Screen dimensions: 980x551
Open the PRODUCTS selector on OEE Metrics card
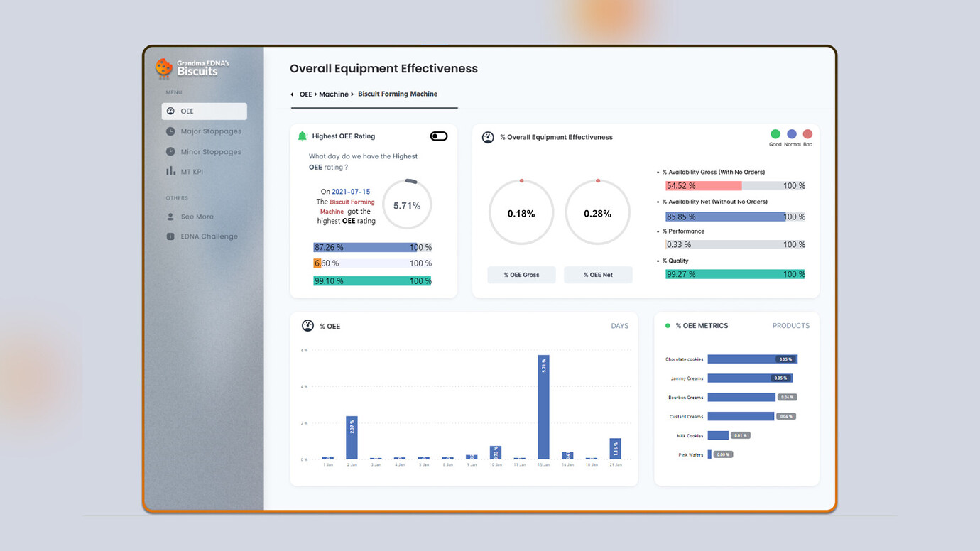click(791, 325)
